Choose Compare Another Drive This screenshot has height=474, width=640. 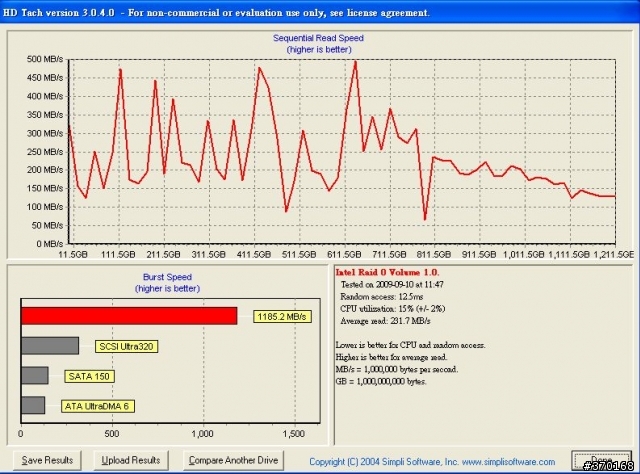pos(233,461)
